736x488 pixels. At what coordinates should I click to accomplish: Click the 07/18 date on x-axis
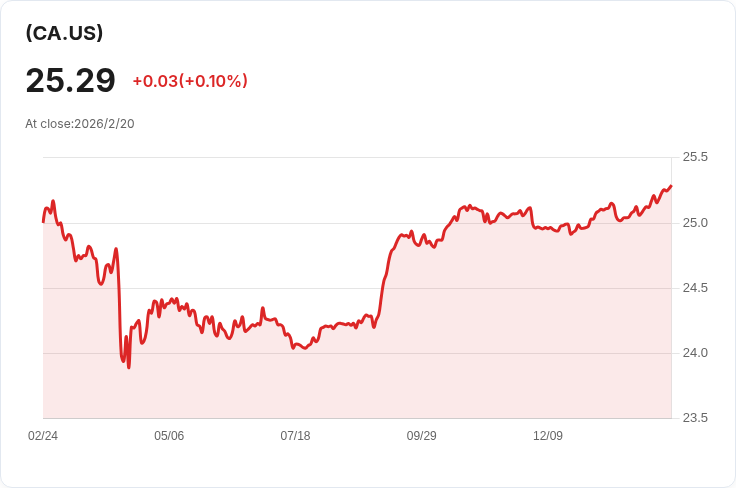tap(295, 436)
